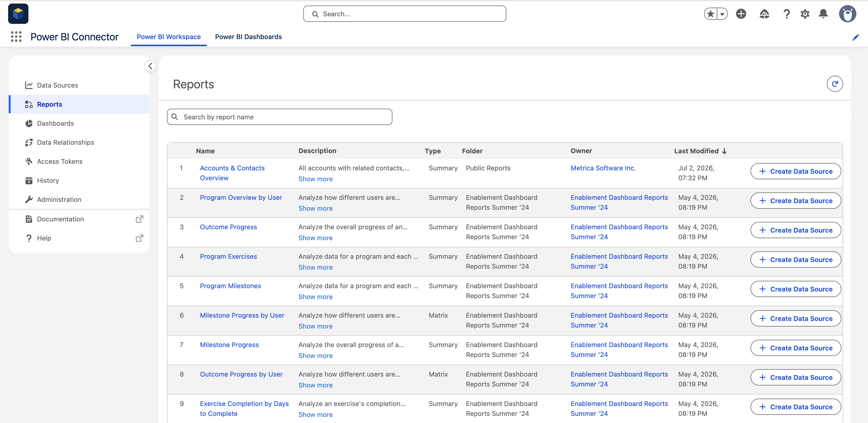This screenshot has width=868, height=423.
Task: Click the Reports icon in sidebar
Action: (x=29, y=105)
